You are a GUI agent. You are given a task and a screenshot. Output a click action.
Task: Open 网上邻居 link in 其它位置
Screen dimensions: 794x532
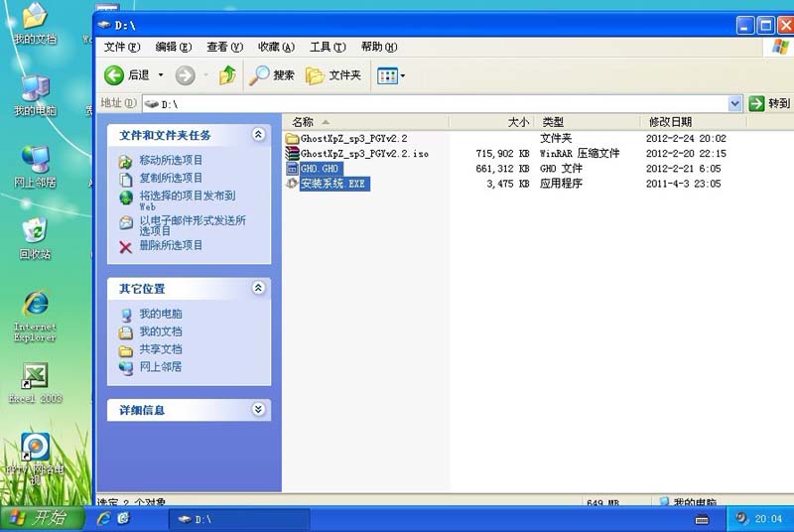161,367
